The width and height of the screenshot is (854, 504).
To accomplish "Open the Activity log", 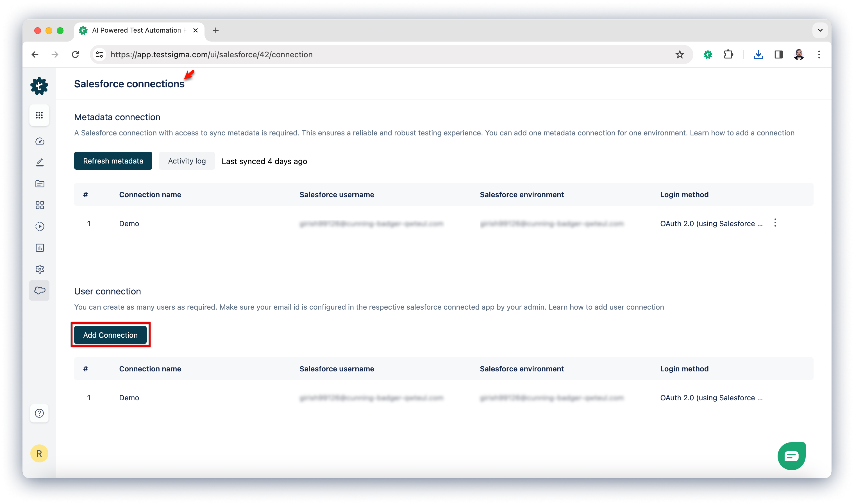I will pos(187,161).
